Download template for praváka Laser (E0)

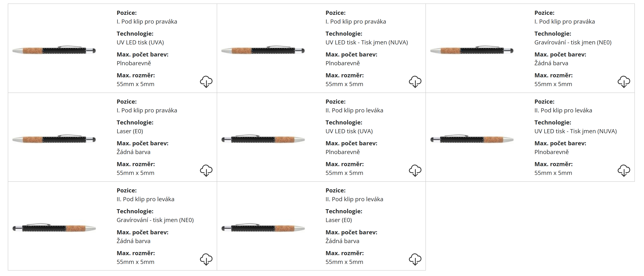[206, 170]
